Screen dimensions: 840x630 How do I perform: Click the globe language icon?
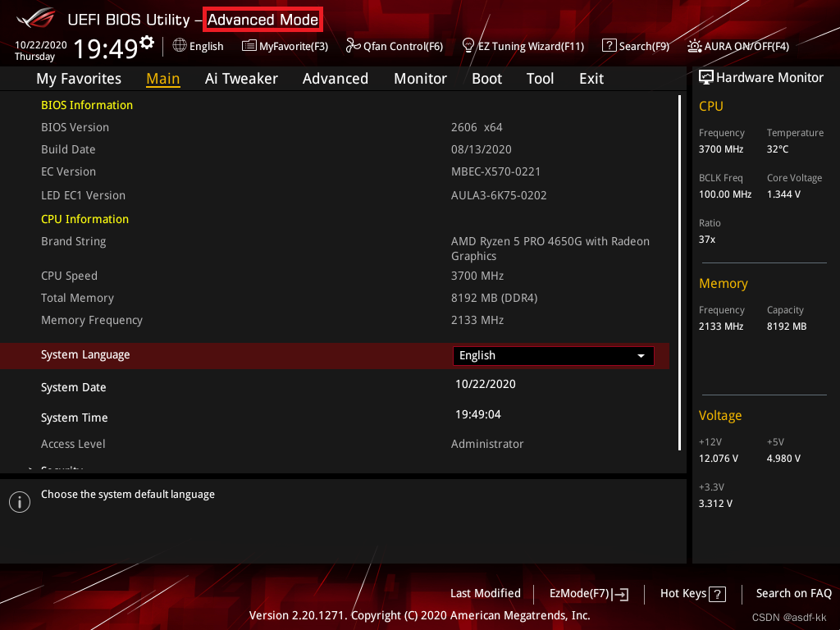pos(180,46)
